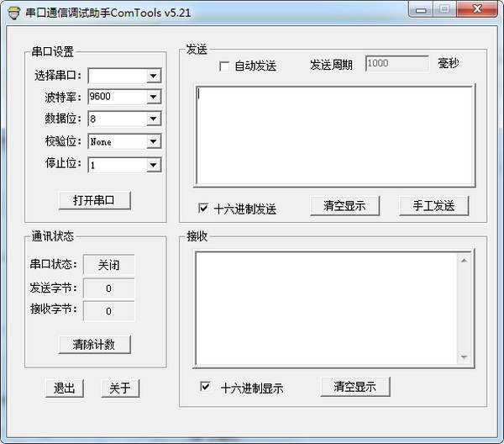504x444 pixels.
Task: Focus the send text input area
Action: [334, 135]
